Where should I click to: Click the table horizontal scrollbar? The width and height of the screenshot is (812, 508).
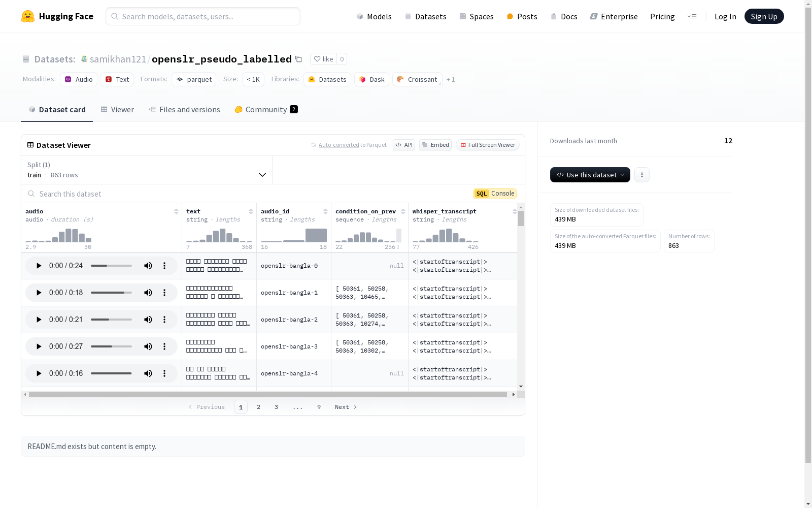pyautogui.click(x=268, y=394)
